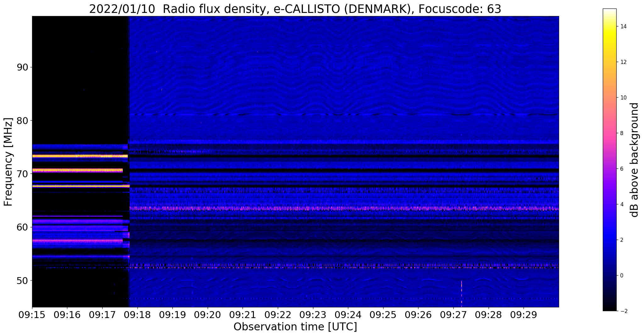
Task: Click the 50 MHz frequency tick label
Action: [22, 280]
